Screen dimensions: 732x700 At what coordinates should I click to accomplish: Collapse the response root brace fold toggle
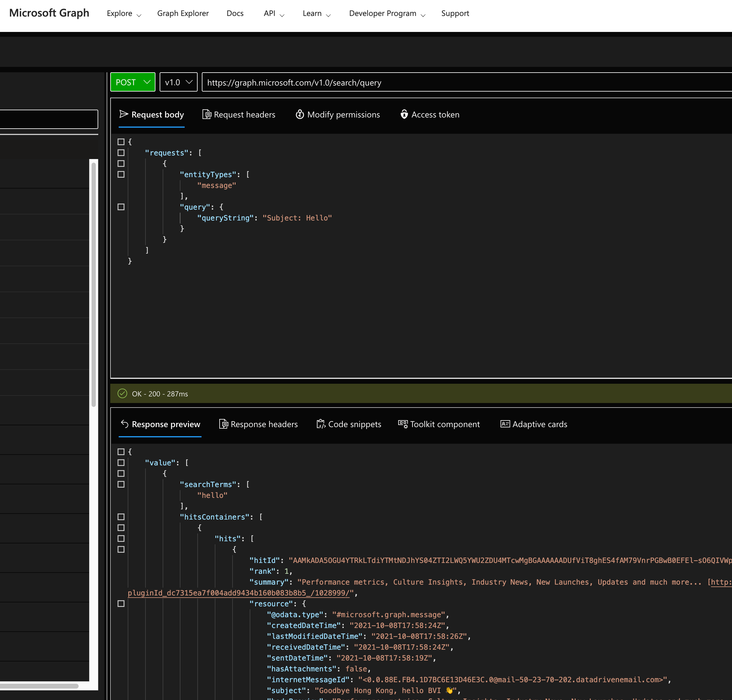coord(121,452)
